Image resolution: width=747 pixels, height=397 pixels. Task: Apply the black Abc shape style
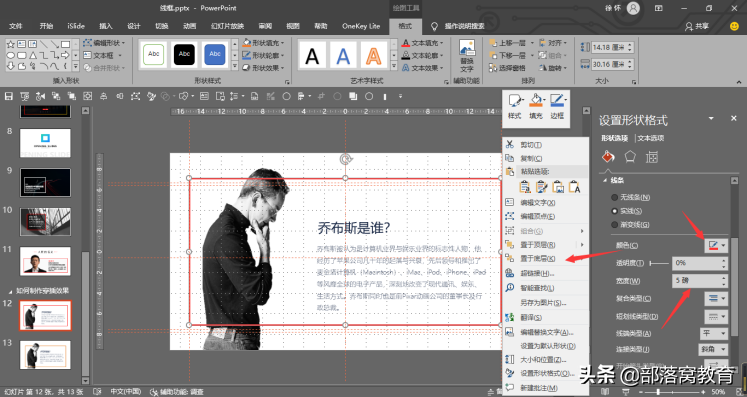(184, 54)
